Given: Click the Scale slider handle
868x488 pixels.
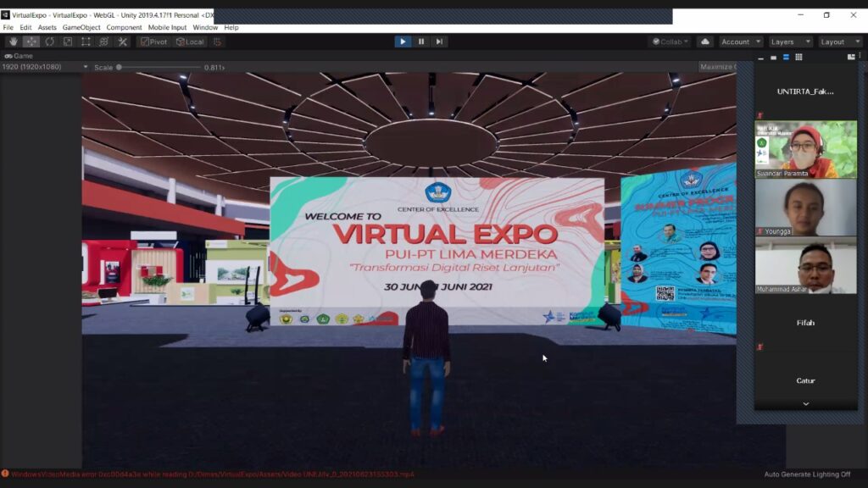Looking at the screenshot, I should [119, 67].
